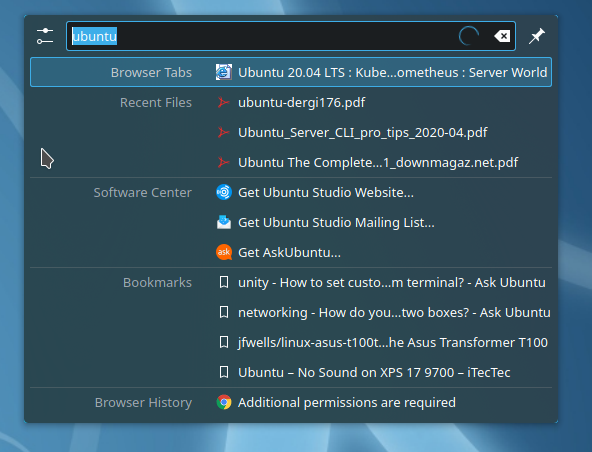Click the PDF icon for ubuntu-dergi176.pdf
Image resolution: width=592 pixels, height=452 pixels.
coord(224,102)
